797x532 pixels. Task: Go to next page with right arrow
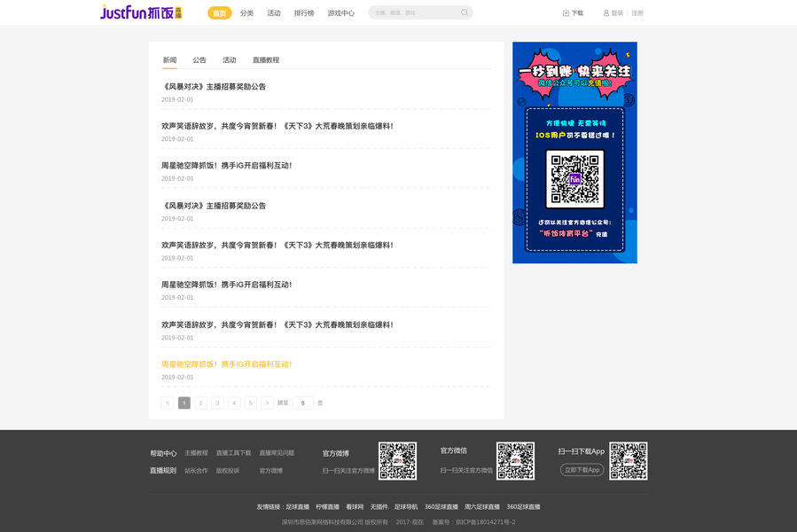pyautogui.click(x=267, y=403)
